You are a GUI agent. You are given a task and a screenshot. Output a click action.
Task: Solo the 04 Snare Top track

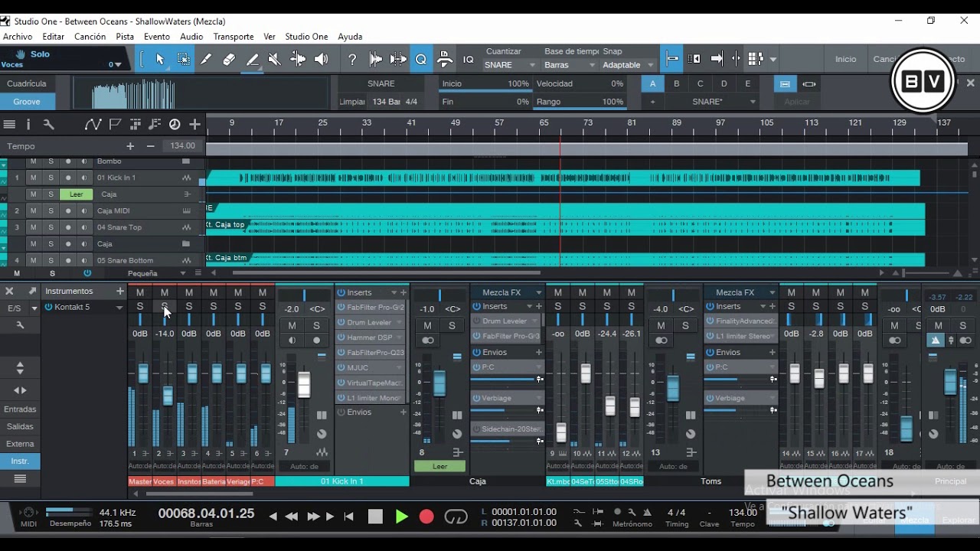(51, 227)
